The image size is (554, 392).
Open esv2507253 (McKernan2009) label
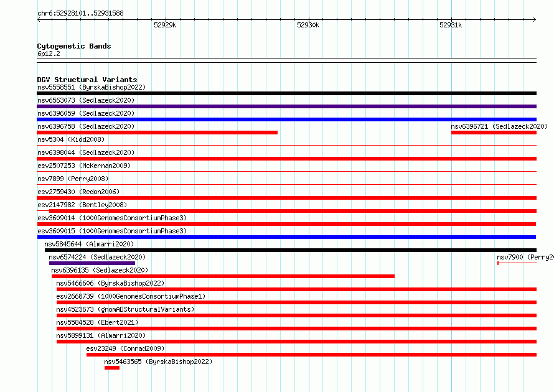[x=84, y=166]
